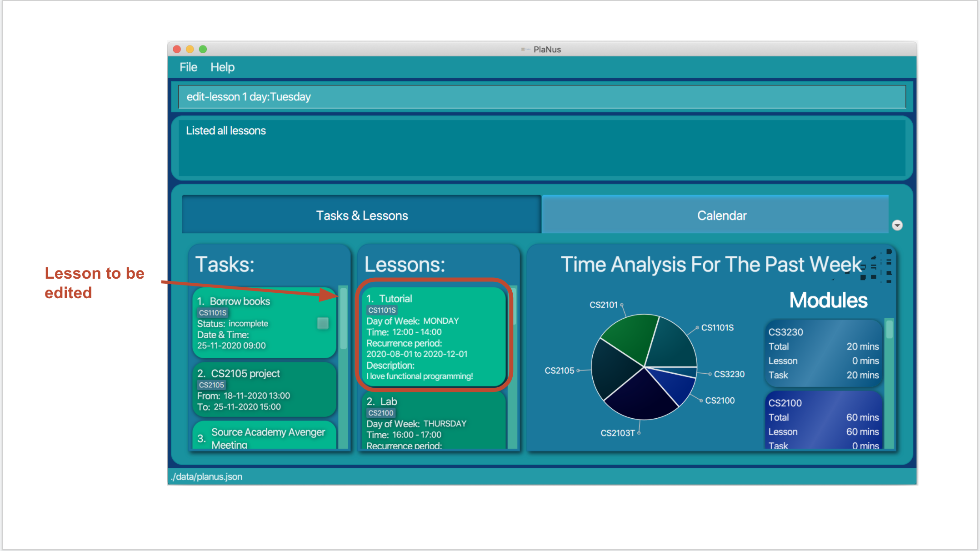
Task: Click the 'Listed all lessons' result message
Action: click(x=226, y=131)
